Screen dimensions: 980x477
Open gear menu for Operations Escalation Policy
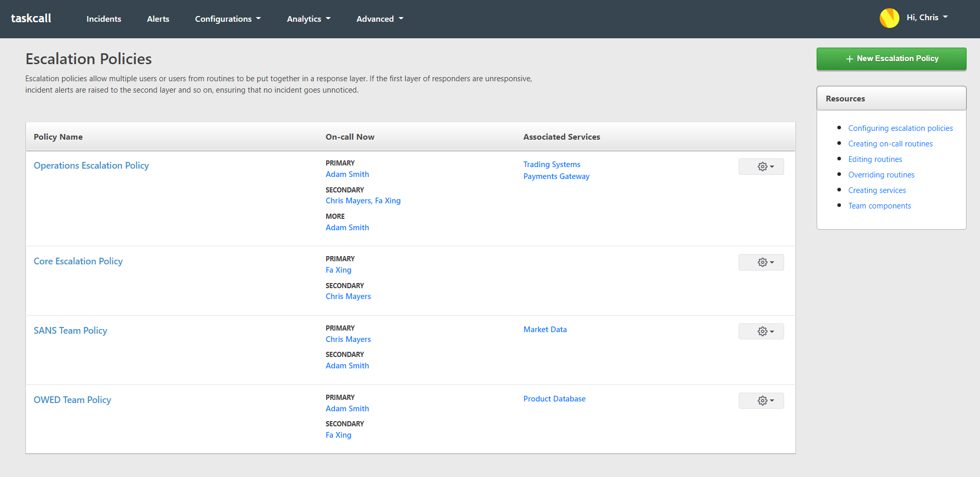pos(761,167)
